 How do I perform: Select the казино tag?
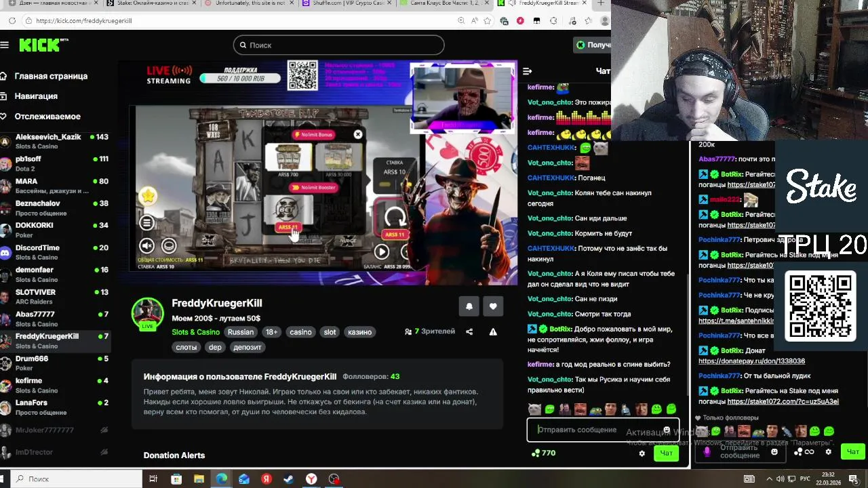coord(359,332)
